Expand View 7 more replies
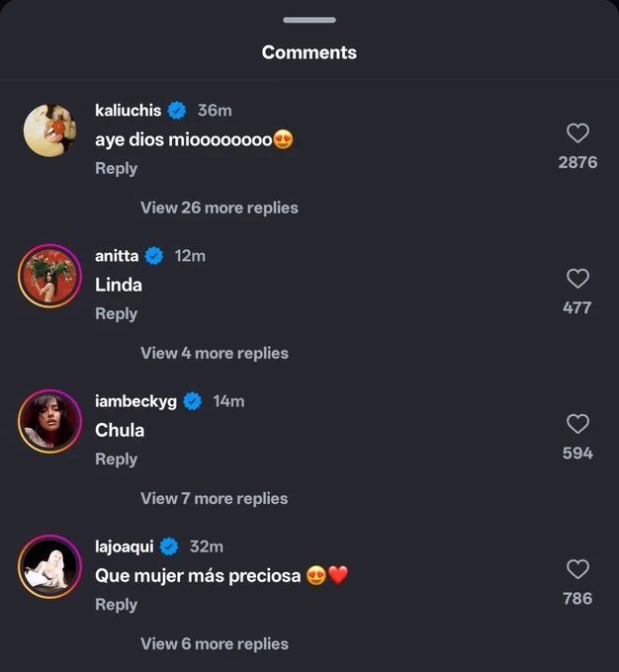 point(214,498)
